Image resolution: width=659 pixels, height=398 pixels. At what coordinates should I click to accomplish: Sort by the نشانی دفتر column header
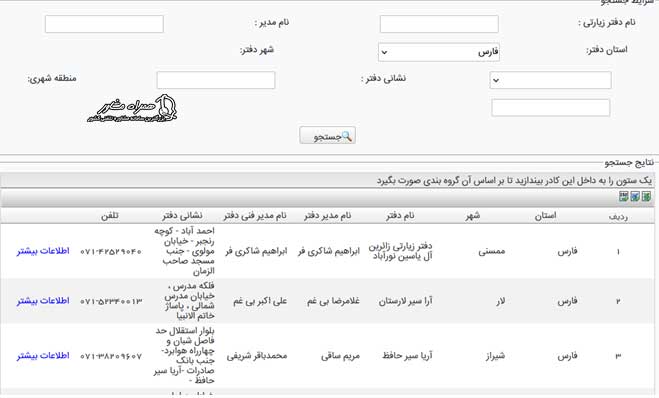coord(182,216)
